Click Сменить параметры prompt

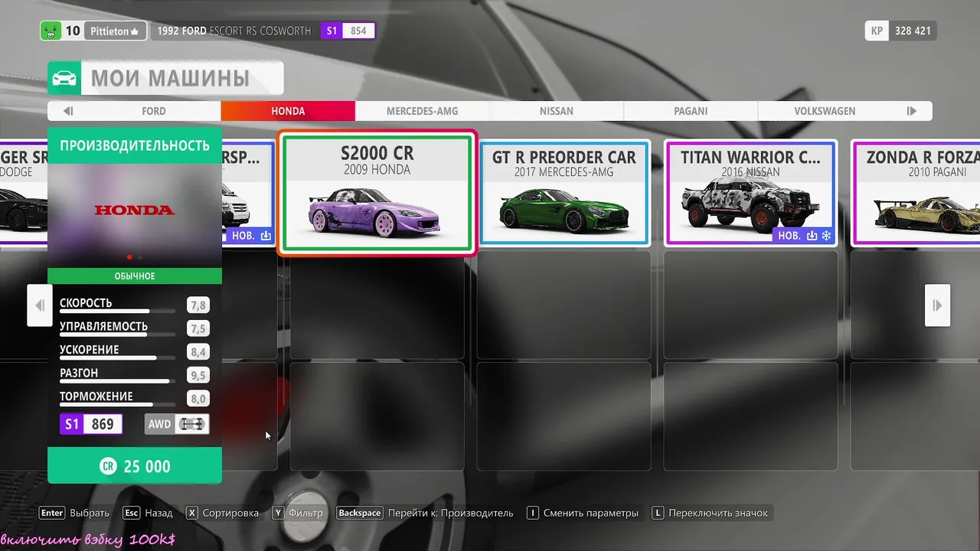pos(590,513)
